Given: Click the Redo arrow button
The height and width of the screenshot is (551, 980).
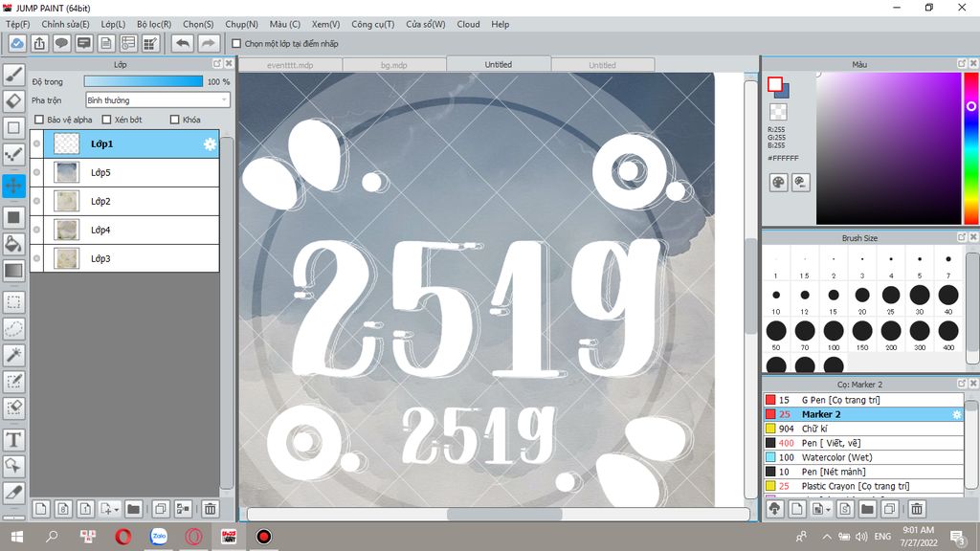Looking at the screenshot, I should coord(209,44).
